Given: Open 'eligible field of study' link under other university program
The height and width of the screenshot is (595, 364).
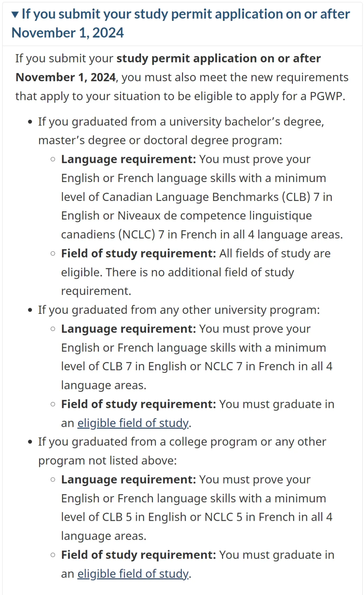Looking at the screenshot, I should coord(133,423).
